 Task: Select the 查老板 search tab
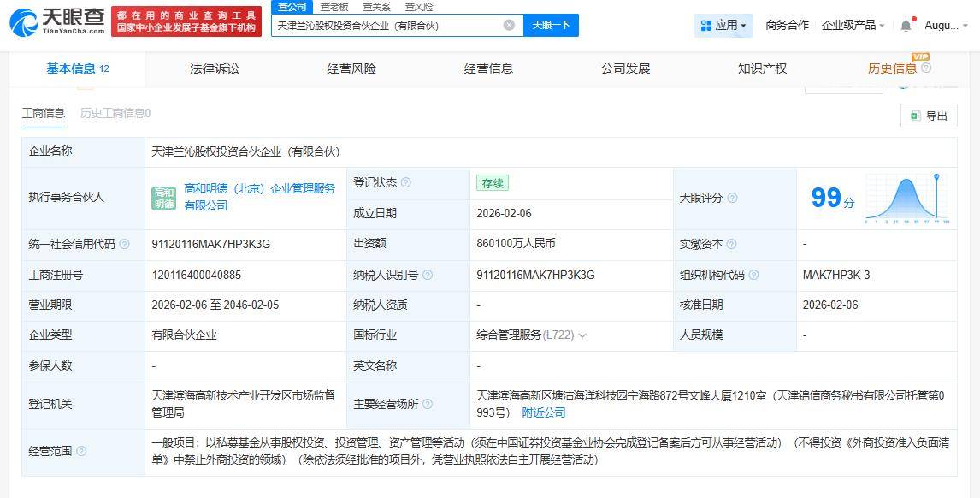pyautogui.click(x=334, y=7)
